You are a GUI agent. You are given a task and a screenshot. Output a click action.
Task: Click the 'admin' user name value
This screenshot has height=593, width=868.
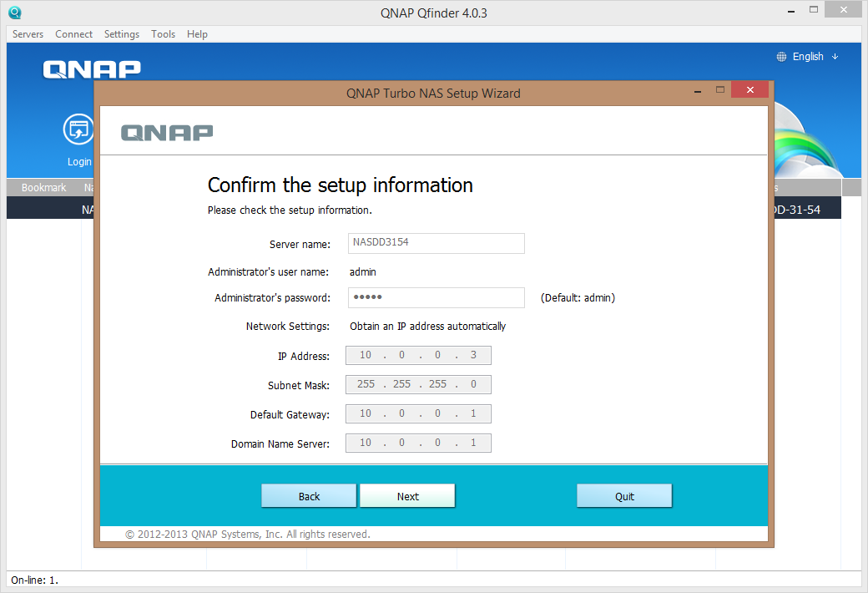(x=362, y=272)
